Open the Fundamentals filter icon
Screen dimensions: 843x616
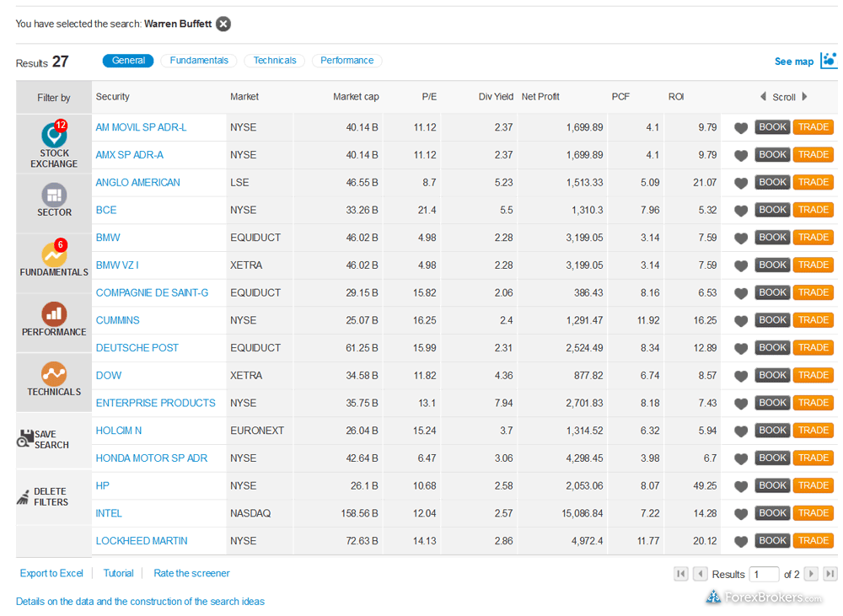[54, 254]
